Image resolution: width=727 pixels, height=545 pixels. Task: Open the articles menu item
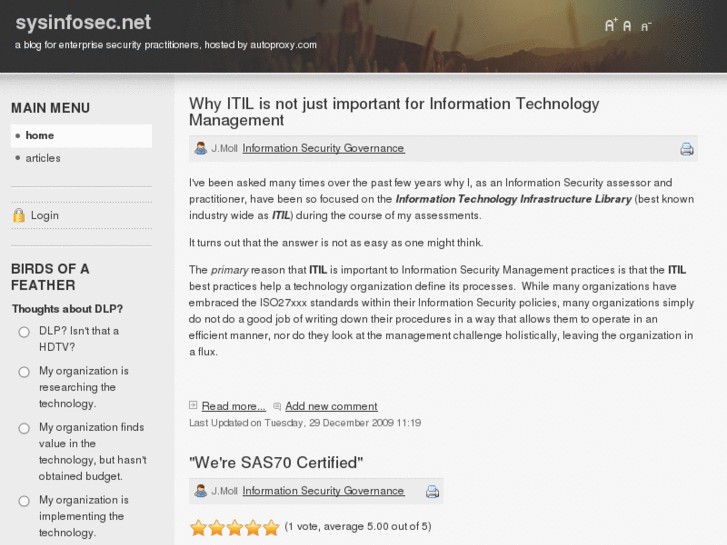click(43, 158)
